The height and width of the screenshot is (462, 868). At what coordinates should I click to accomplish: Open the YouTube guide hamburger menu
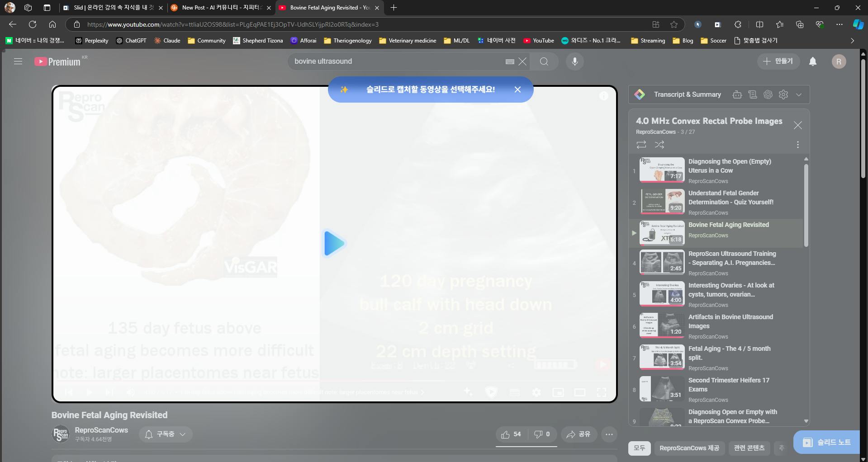point(18,61)
